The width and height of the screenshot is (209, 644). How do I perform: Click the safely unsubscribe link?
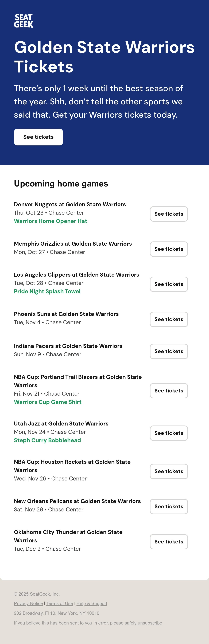pyautogui.click(x=143, y=623)
